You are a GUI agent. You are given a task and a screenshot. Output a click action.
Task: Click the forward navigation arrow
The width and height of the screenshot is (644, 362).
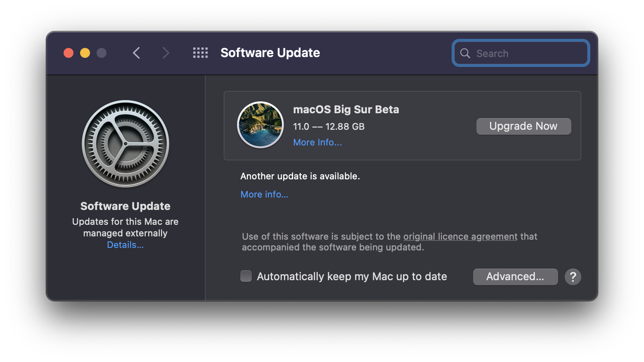166,53
